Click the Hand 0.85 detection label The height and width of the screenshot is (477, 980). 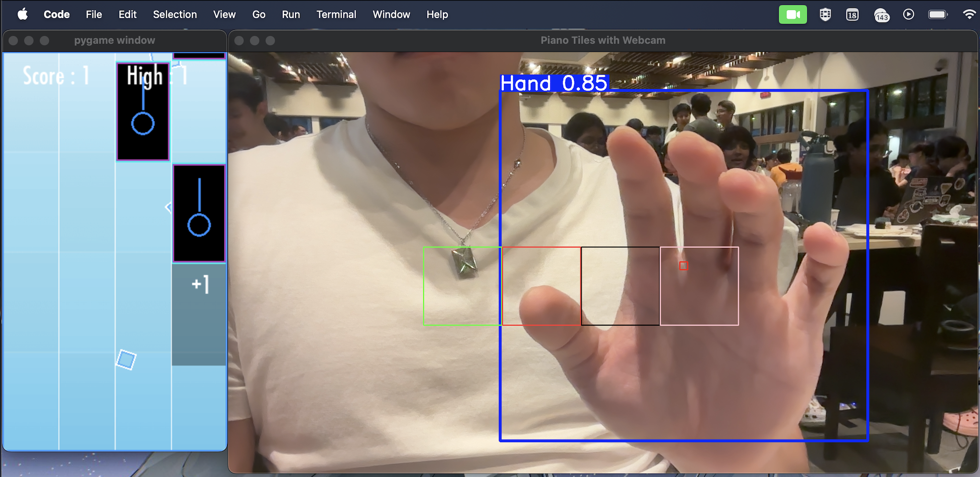pyautogui.click(x=554, y=83)
